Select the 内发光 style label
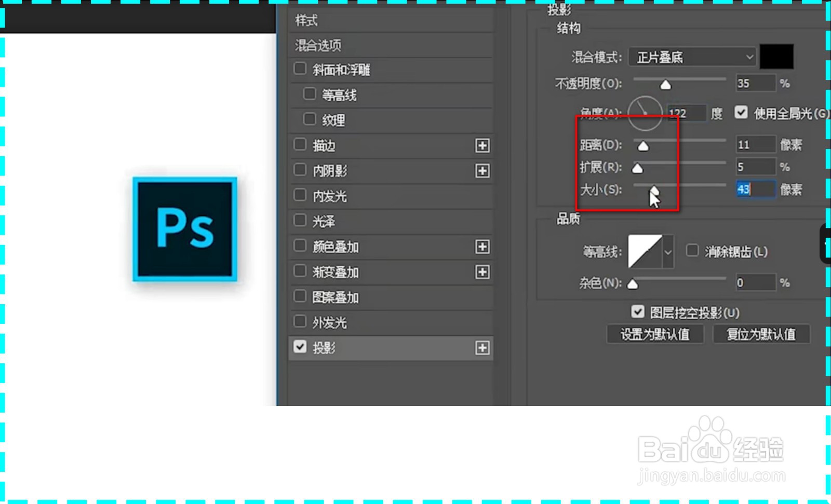 (x=330, y=196)
